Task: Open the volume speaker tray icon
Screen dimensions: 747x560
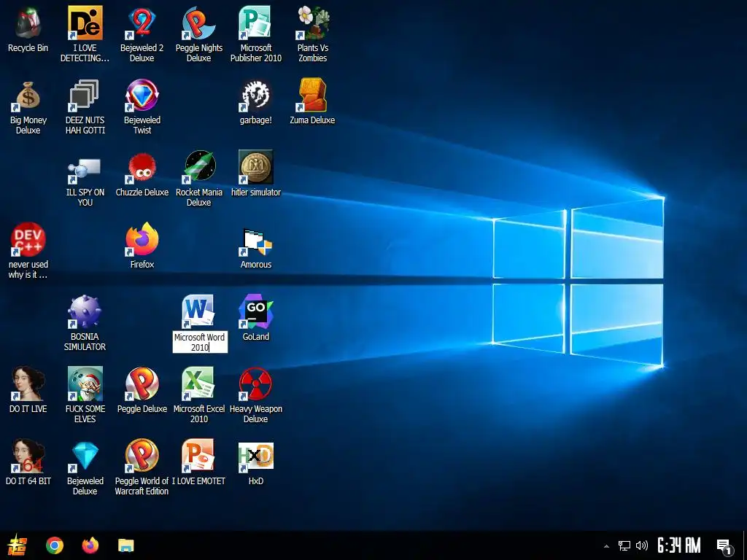Action: [x=642, y=545]
